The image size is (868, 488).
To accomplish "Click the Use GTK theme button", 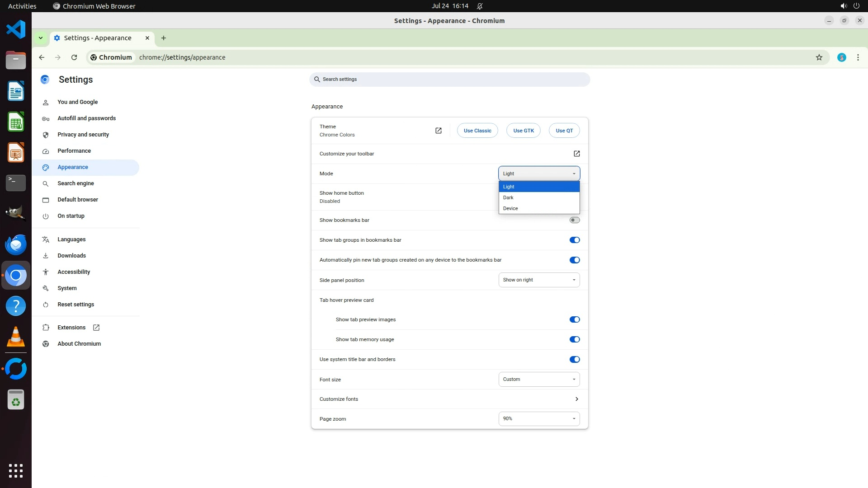I will tap(523, 131).
